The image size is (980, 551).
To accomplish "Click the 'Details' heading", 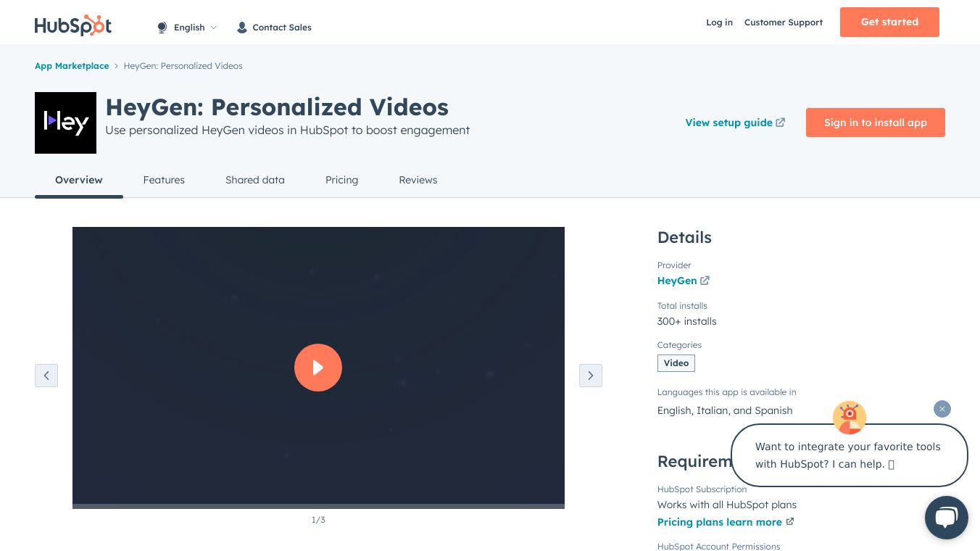I will click(x=684, y=237).
